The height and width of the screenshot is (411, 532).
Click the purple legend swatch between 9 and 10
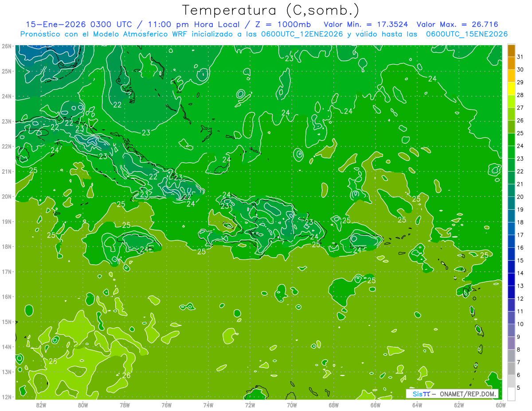[x=511, y=330]
